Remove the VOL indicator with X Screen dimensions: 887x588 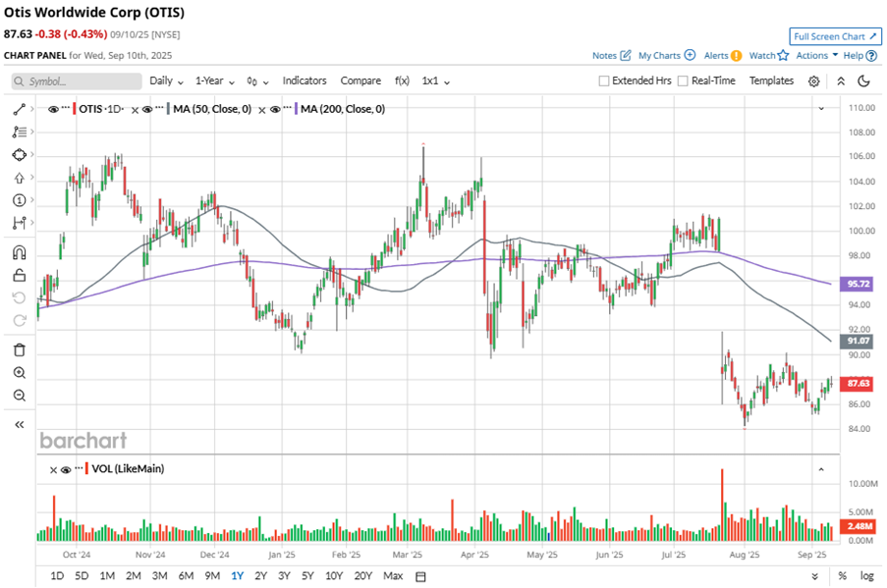point(53,470)
